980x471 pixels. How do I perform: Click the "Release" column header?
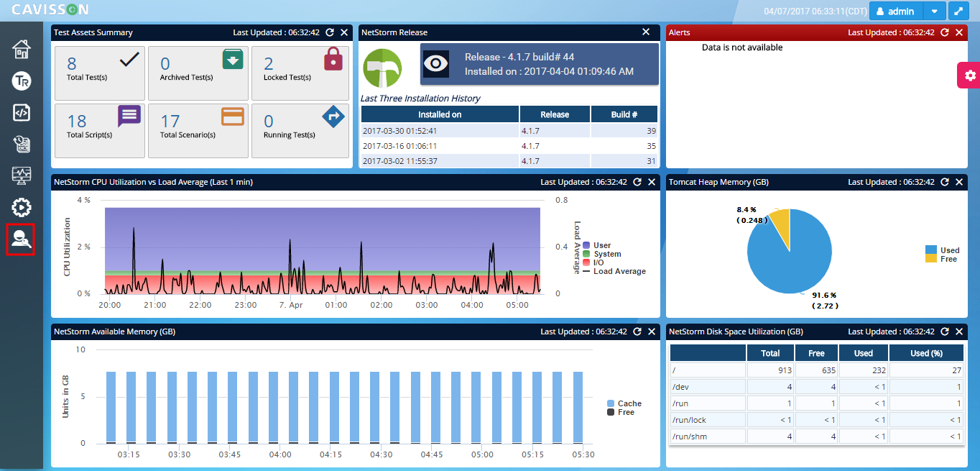click(x=555, y=114)
